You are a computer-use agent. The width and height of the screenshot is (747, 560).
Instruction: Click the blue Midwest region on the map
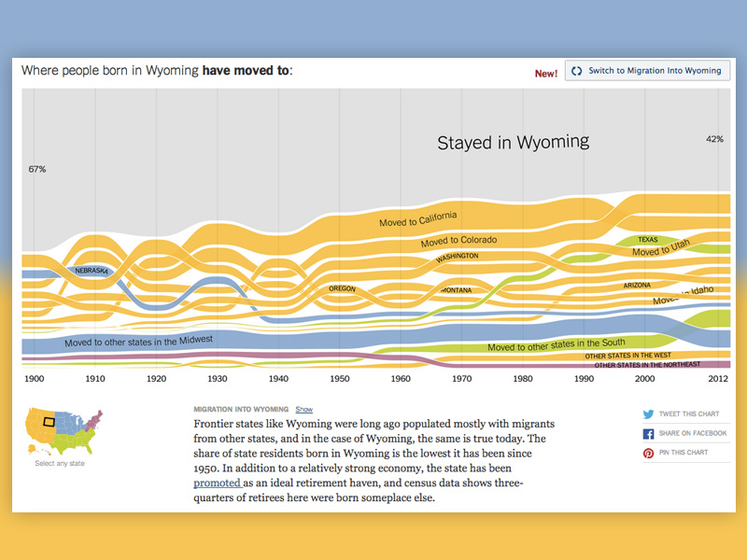(x=67, y=420)
